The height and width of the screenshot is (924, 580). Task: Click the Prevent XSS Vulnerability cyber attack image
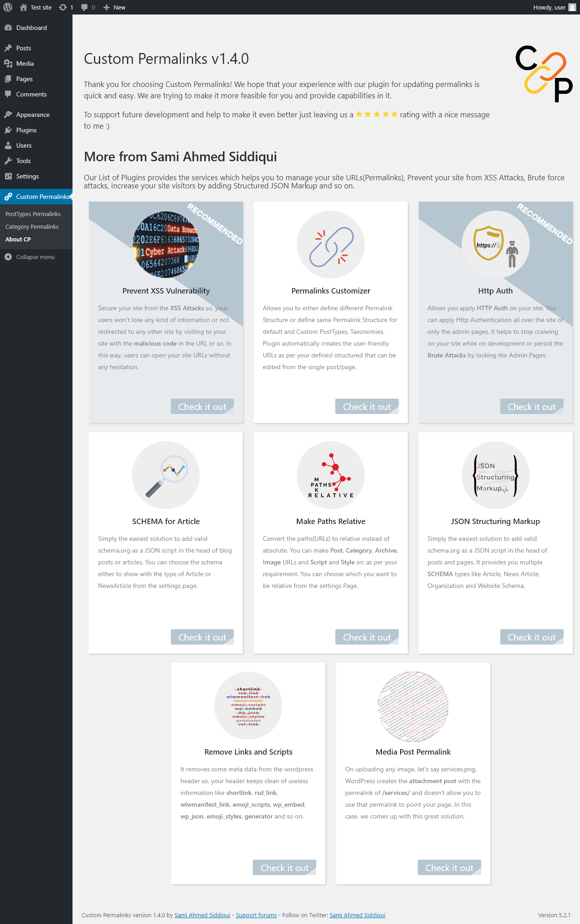click(x=166, y=245)
